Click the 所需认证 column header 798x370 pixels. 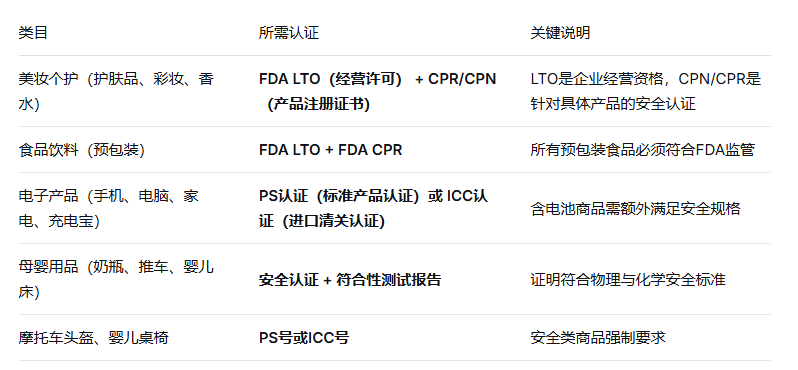point(289,33)
